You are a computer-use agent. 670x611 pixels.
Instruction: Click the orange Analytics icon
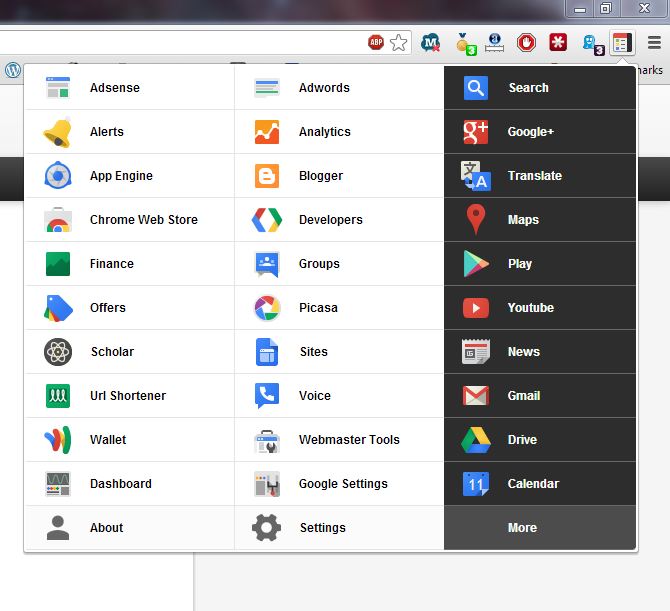tap(267, 132)
